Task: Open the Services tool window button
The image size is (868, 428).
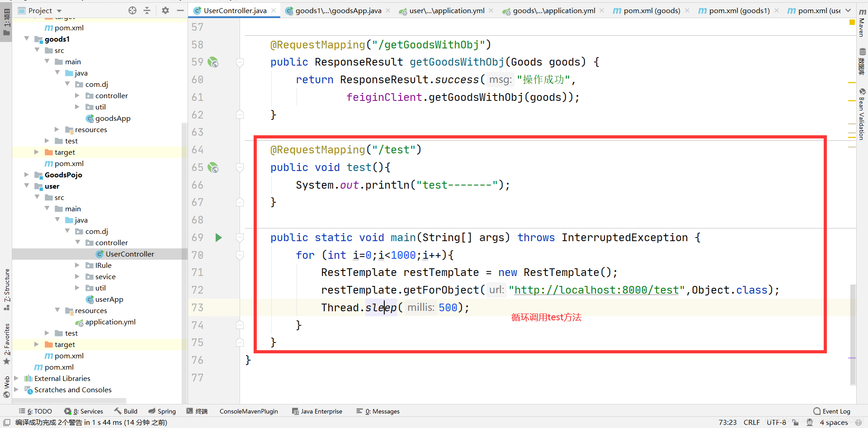Action: (x=84, y=411)
